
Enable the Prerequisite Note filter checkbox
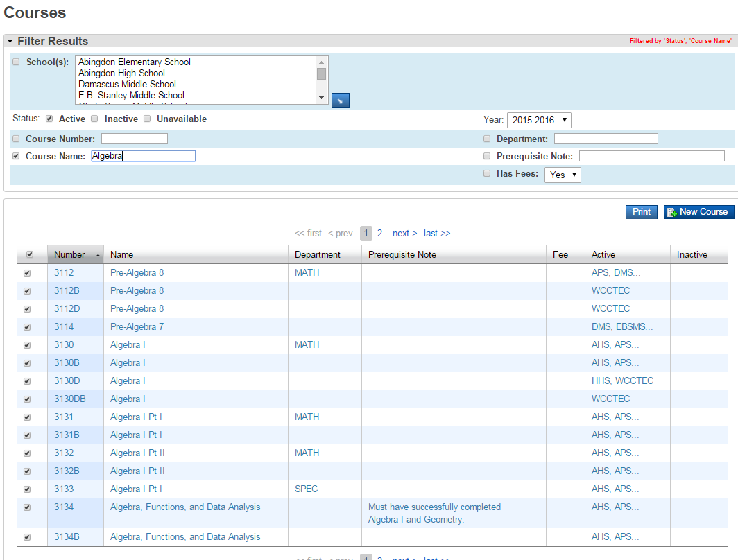pyautogui.click(x=487, y=156)
